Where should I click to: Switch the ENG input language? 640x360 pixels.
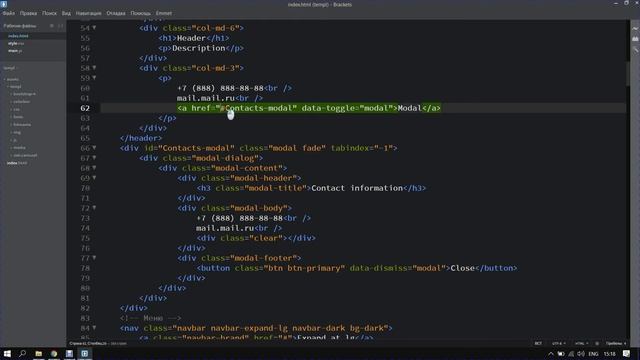[593, 354]
